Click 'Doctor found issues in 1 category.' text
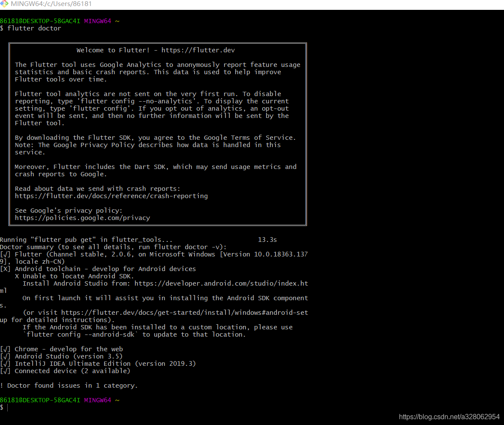Screen dimensions: 504x425 tap(72, 386)
